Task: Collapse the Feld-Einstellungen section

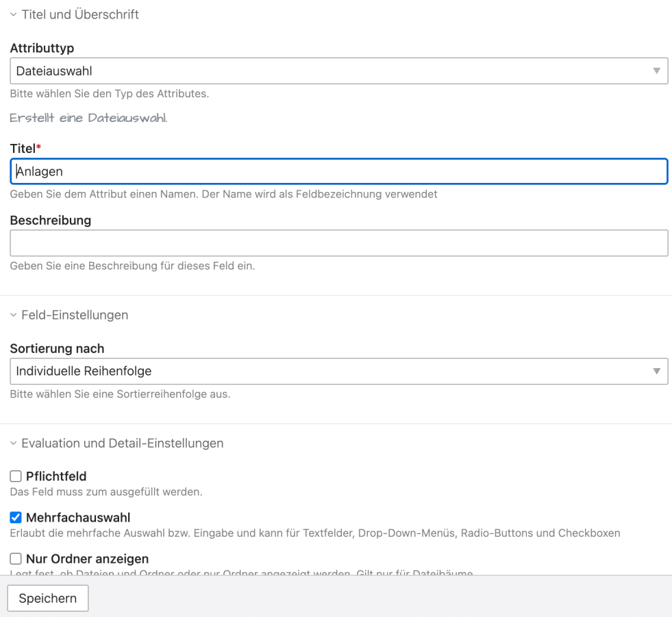Action: tap(75, 315)
